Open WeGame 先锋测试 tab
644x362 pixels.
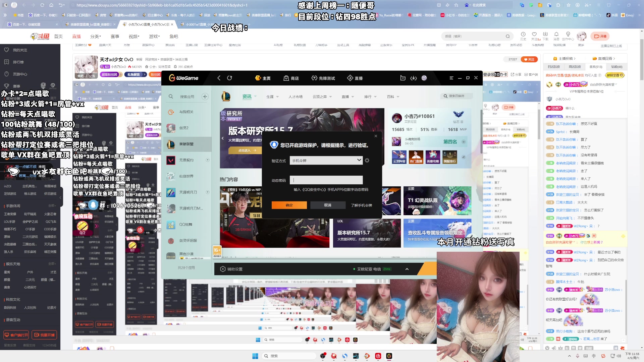[323, 78]
